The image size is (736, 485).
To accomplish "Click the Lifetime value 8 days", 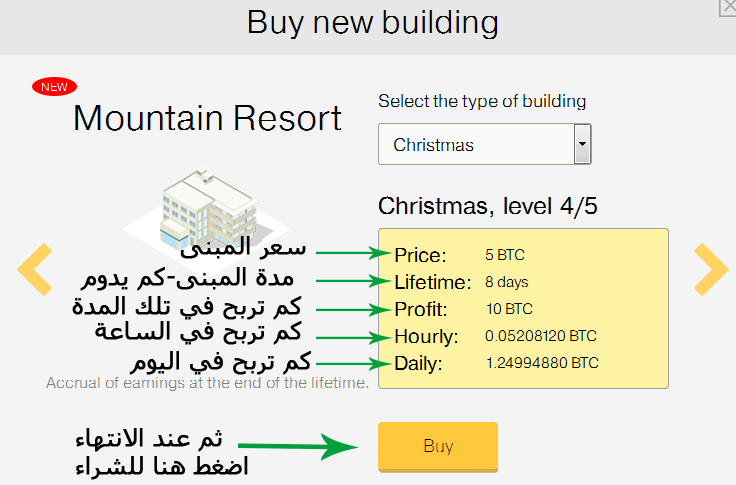I will pos(506,282).
